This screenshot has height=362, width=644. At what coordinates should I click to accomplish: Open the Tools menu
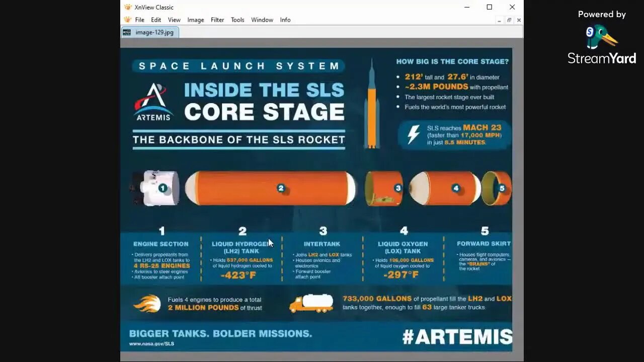coord(237,20)
